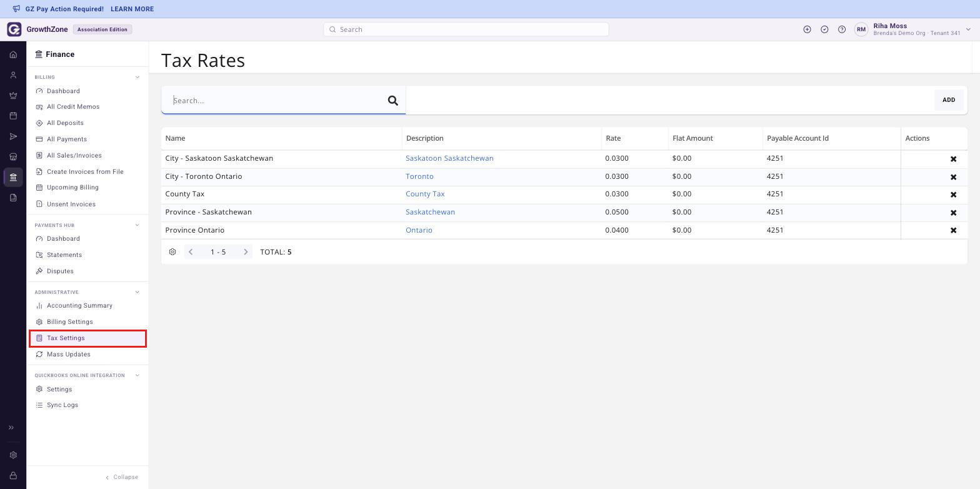
Task: Open the Saskatoon Saskatchewan description link
Action: tap(449, 158)
